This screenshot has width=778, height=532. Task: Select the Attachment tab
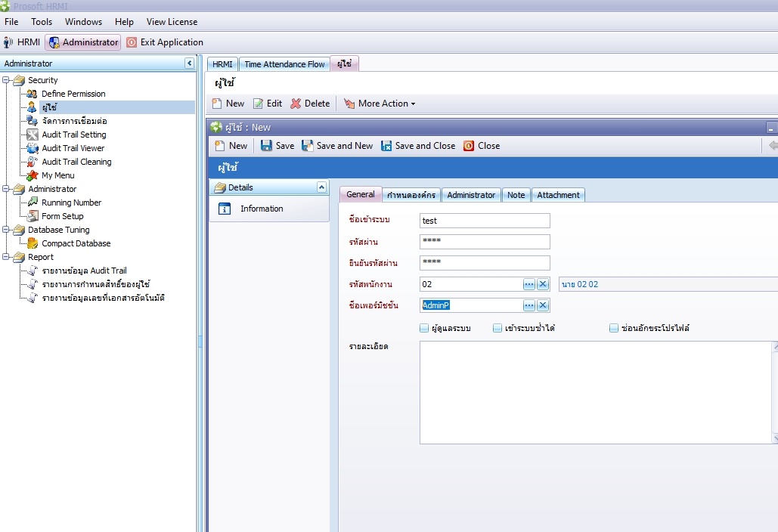pos(558,195)
